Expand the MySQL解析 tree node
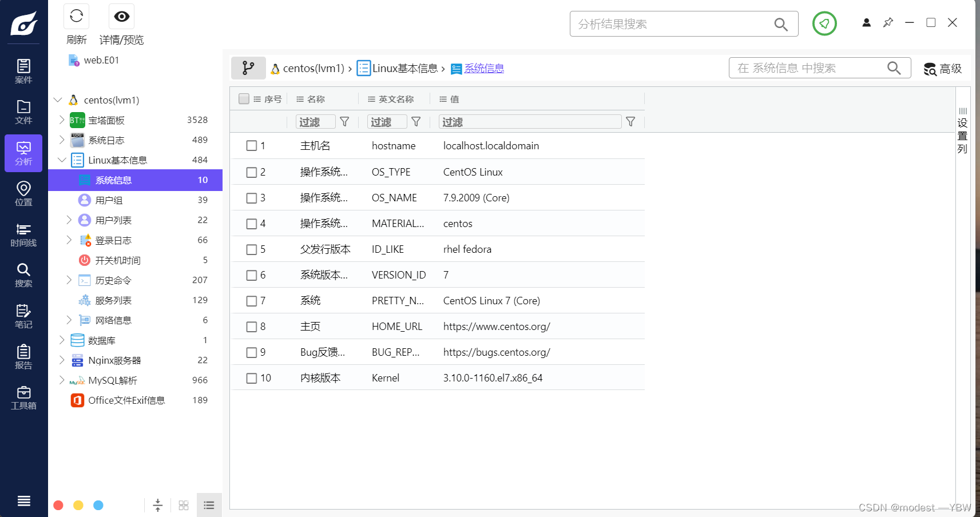Screen dimensions: 980x517 pos(62,380)
